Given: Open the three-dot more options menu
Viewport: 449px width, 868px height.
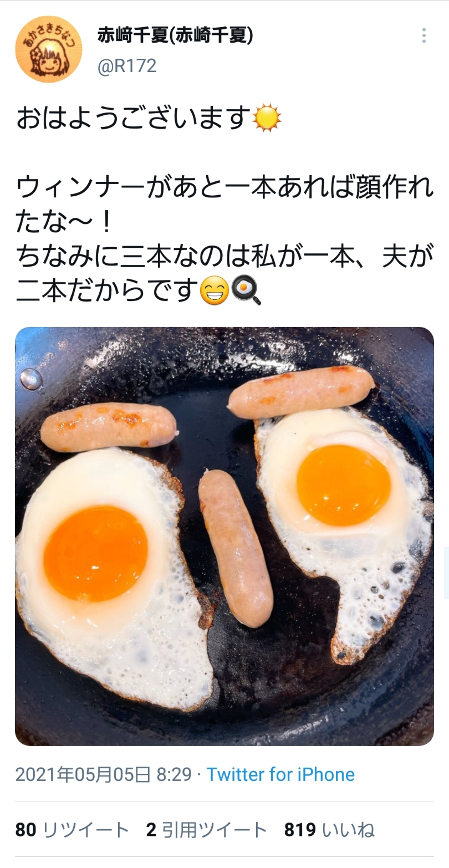Looking at the screenshot, I should click(x=424, y=36).
